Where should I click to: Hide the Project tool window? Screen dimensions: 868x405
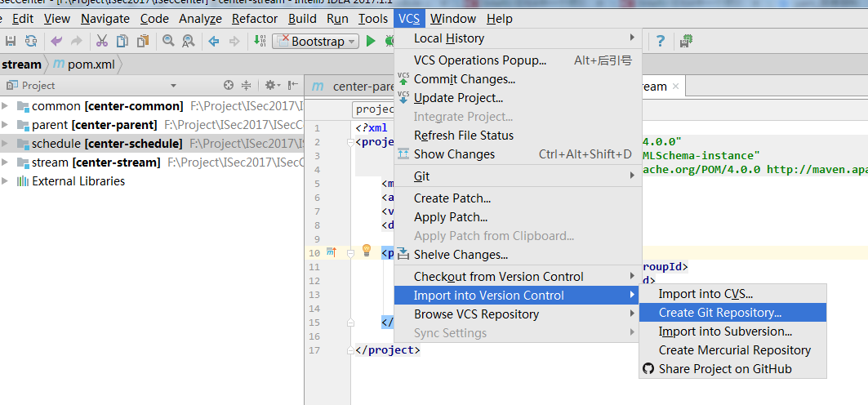coord(294,85)
